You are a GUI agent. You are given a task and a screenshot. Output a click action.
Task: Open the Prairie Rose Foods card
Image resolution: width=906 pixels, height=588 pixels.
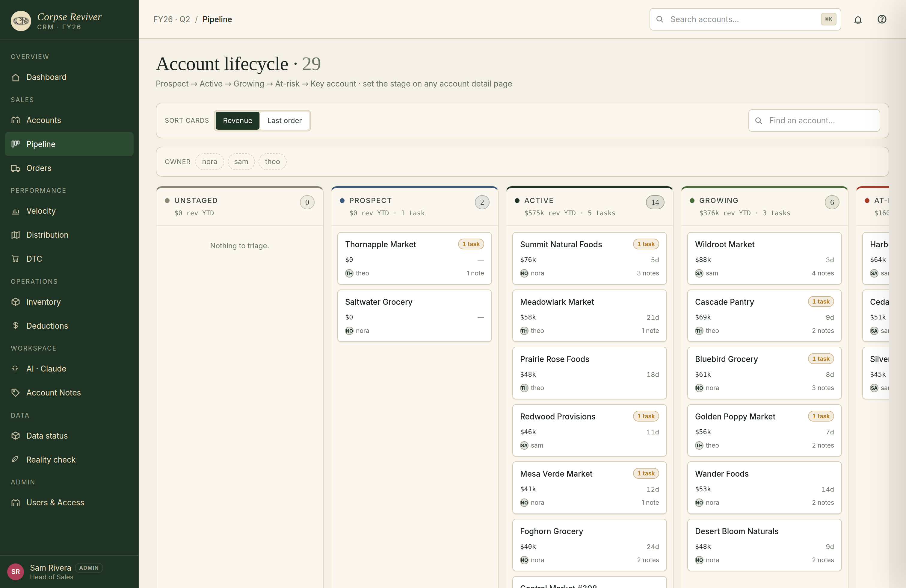(589, 373)
